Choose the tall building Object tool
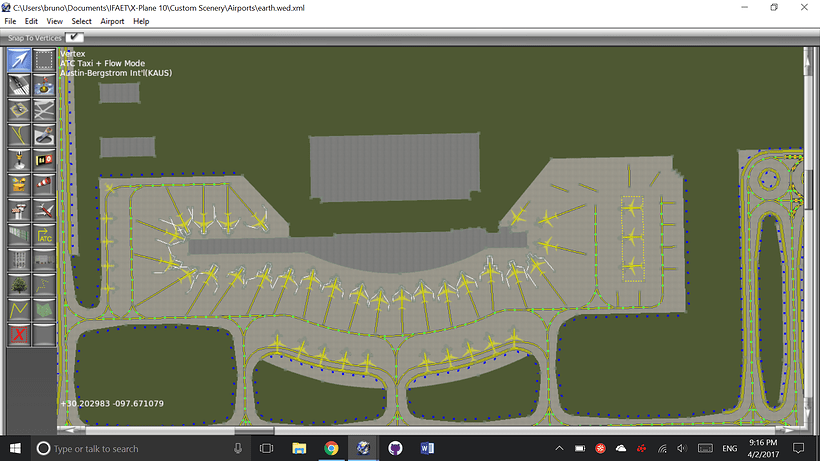The height and width of the screenshot is (461, 820). 19,260
